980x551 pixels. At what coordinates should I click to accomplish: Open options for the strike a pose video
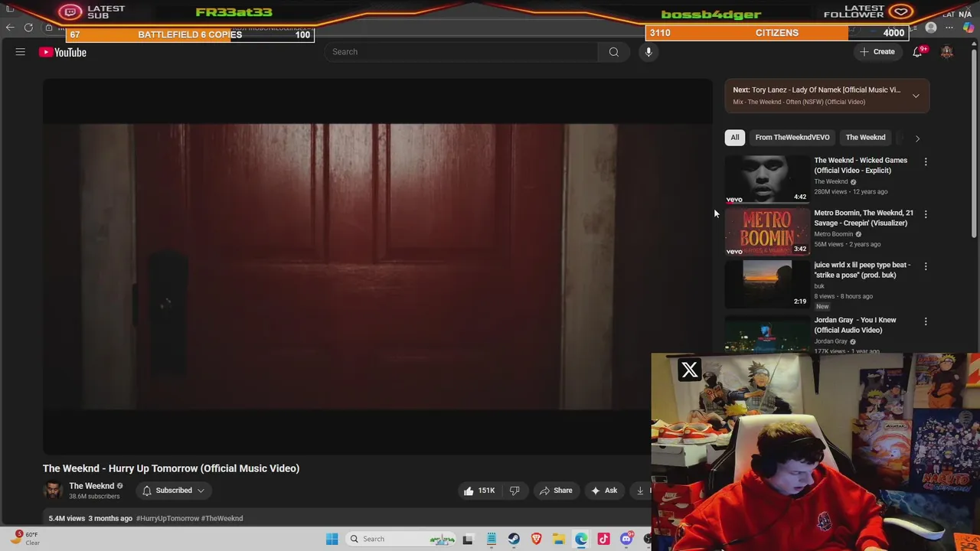(x=926, y=266)
